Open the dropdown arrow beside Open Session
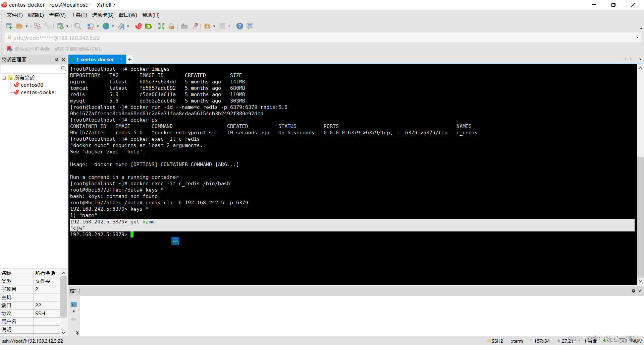 coord(27,26)
